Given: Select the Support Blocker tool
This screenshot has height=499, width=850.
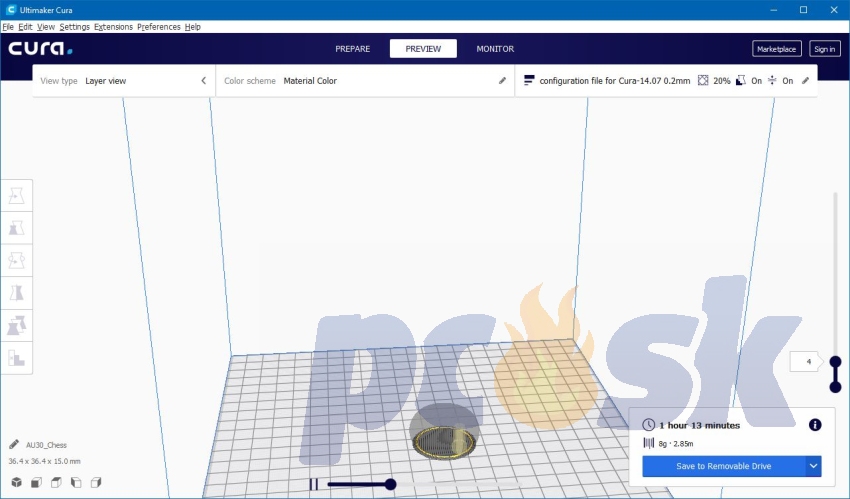Looking at the screenshot, I should coord(17,358).
